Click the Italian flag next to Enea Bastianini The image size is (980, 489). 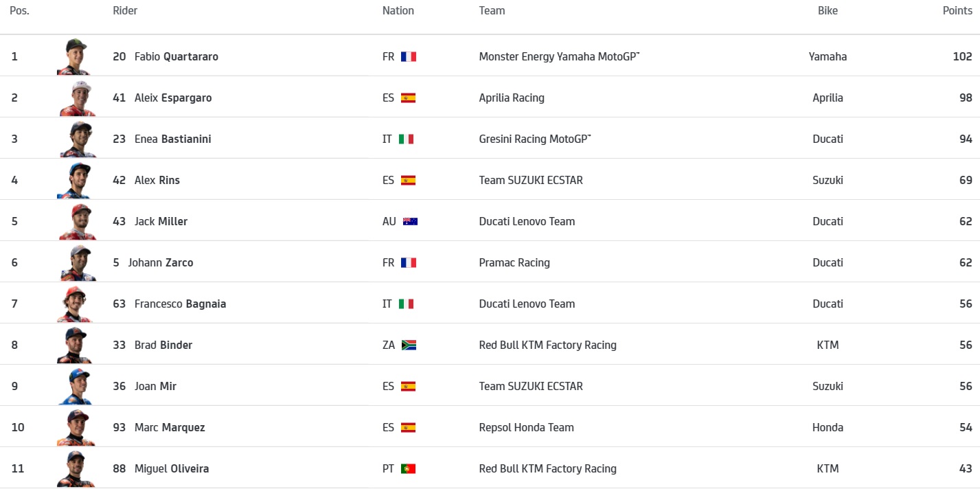click(407, 139)
